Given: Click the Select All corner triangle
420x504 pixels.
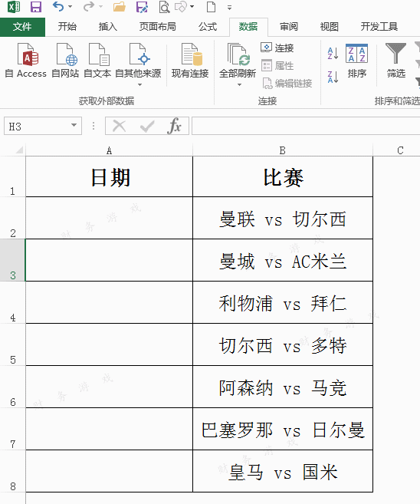Looking at the screenshot, I should (x=18, y=150).
